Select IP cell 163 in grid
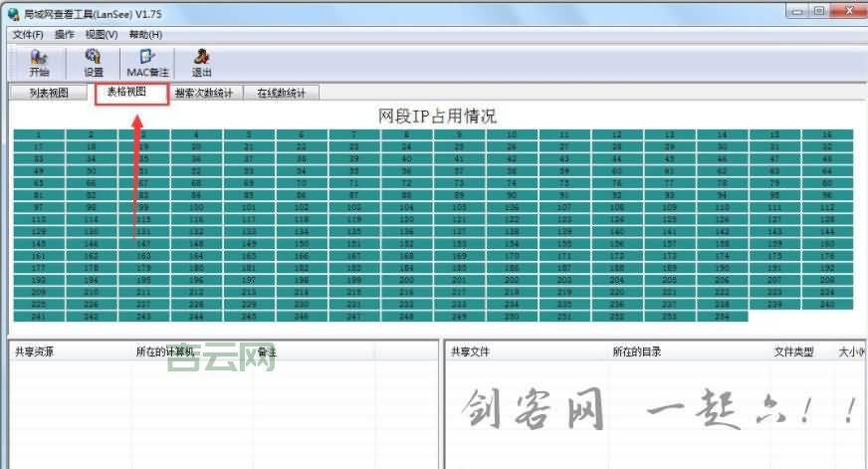This screenshot has width=868, height=469. [143, 256]
